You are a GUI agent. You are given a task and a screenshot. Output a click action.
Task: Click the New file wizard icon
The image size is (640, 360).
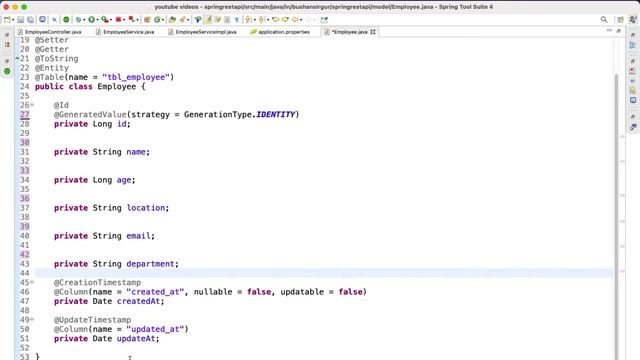tap(7, 20)
